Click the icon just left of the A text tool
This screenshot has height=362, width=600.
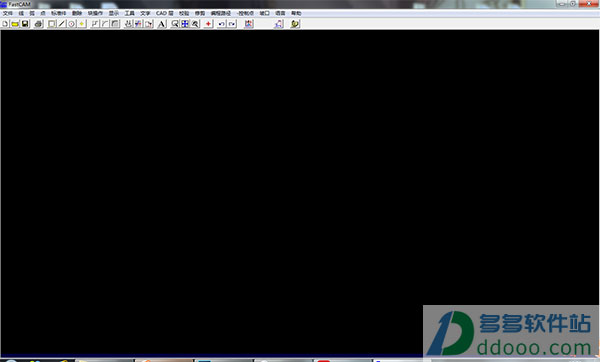click(x=148, y=24)
